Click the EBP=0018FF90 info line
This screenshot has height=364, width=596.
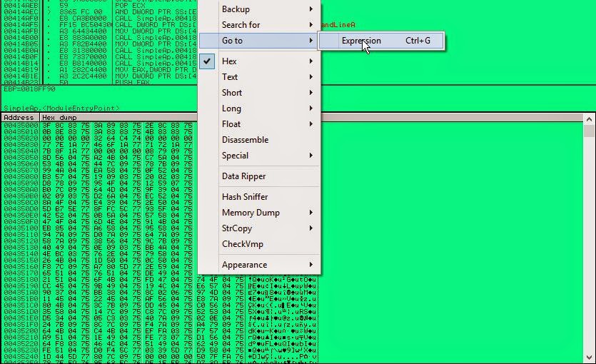pyautogui.click(x=29, y=89)
